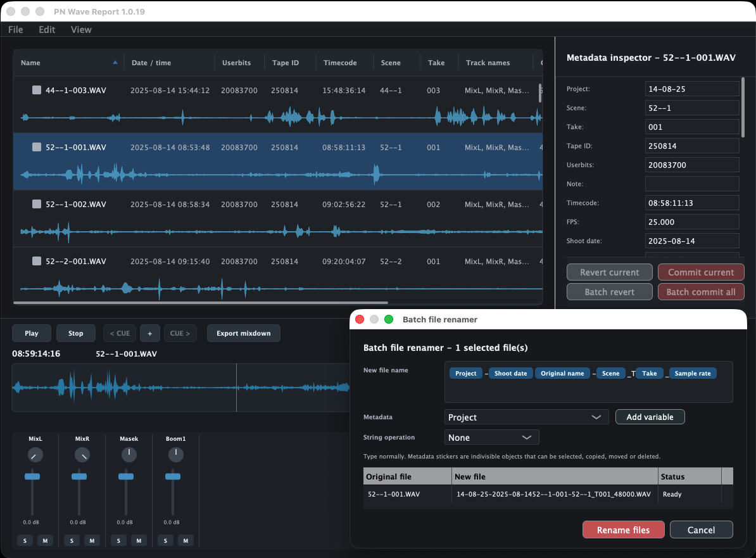Mute the MixR channel
Screen dimensions: 756x558
[x=92, y=541]
